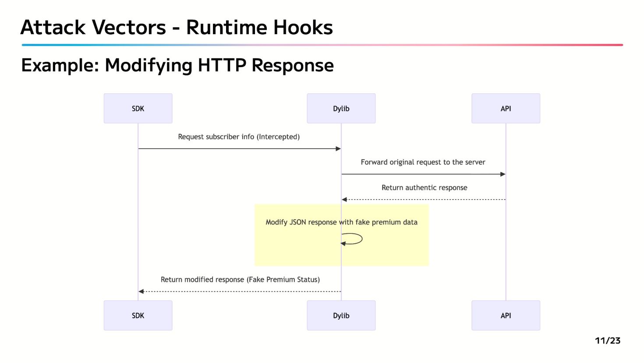Click the subtitle 'Example: Modifying HTTP Response'

pos(177,65)
